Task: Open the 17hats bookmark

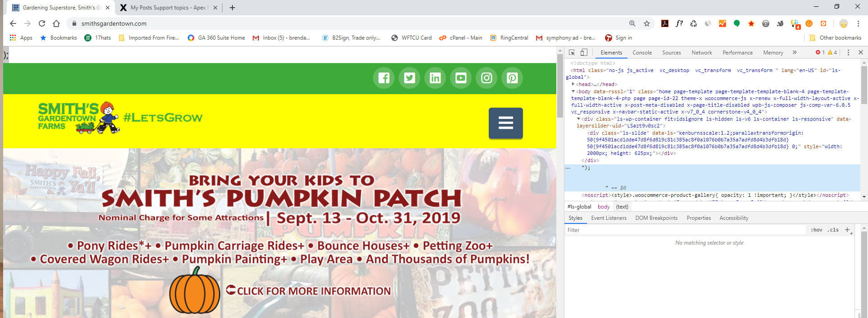Action: click(x=98, y=38)
